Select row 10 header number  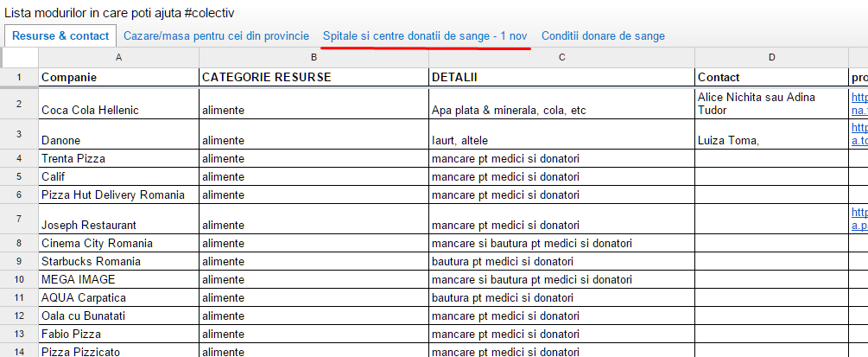[19, 279]
